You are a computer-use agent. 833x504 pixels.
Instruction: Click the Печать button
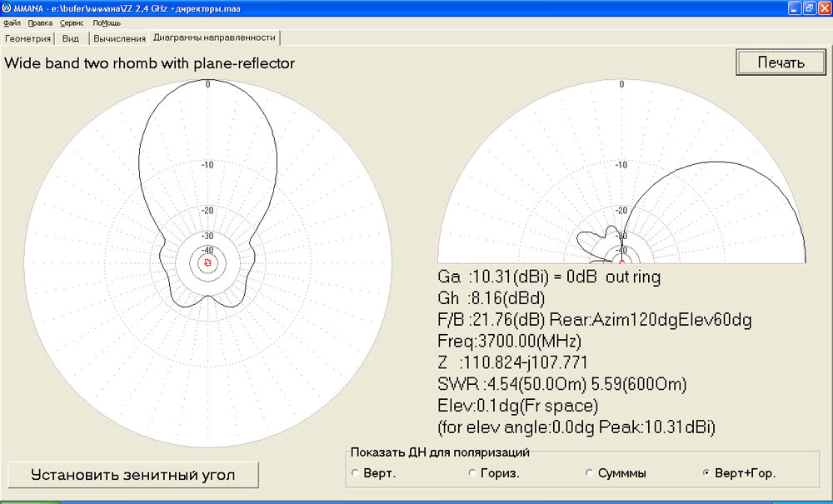pyautogui.click(x=781, y=62)
